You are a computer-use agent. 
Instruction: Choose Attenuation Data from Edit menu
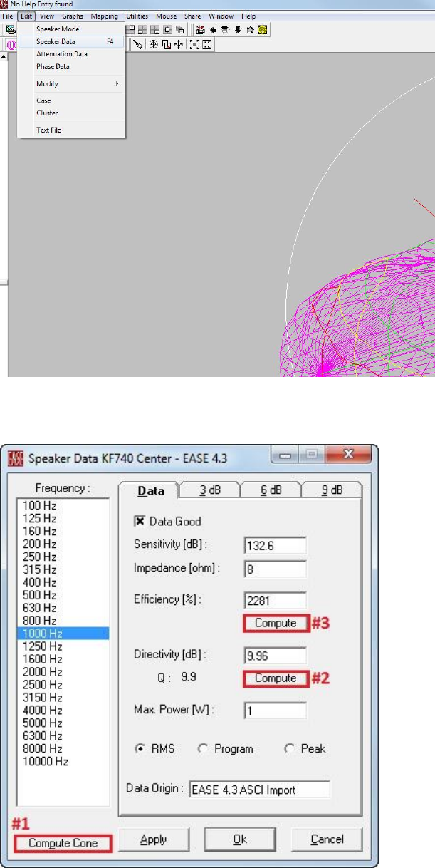[71, 54]
